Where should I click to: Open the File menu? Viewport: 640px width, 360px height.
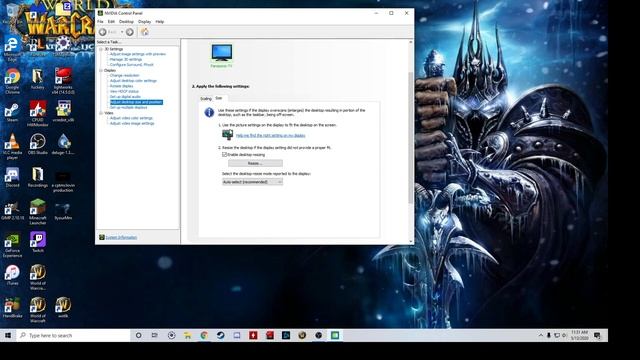[x=100, y=22]
